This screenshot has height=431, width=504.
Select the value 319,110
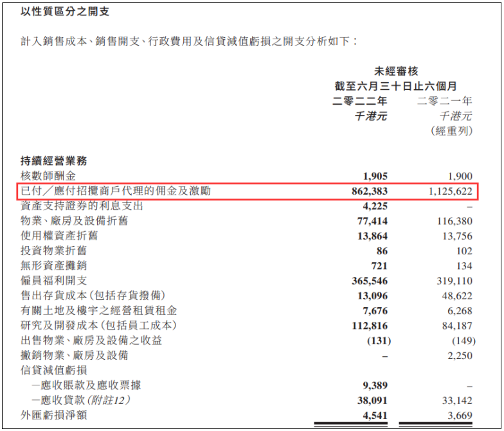455,281
